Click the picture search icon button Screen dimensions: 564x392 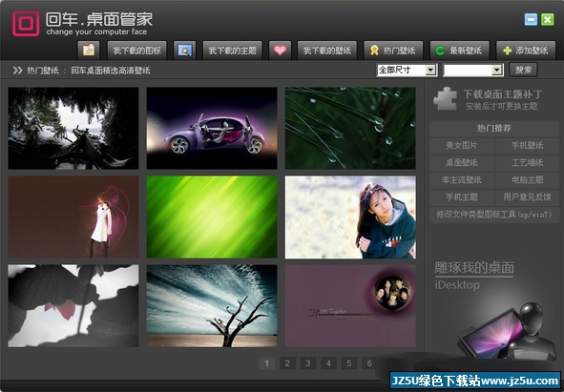184,50
